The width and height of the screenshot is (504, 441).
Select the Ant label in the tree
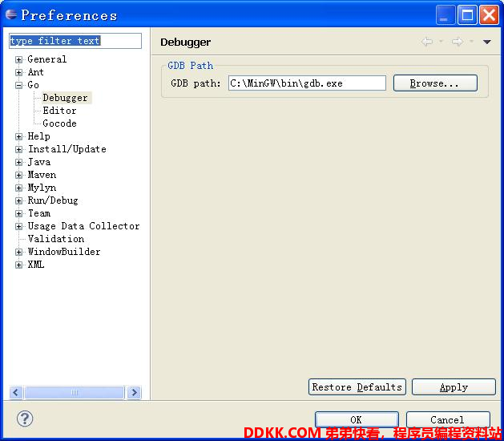point(35,72)
